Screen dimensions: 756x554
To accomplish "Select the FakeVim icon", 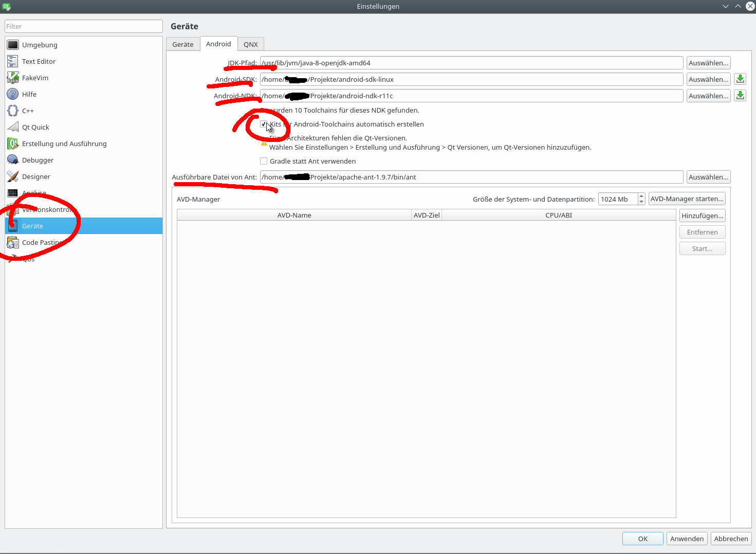I will click(x=13, y=78).
